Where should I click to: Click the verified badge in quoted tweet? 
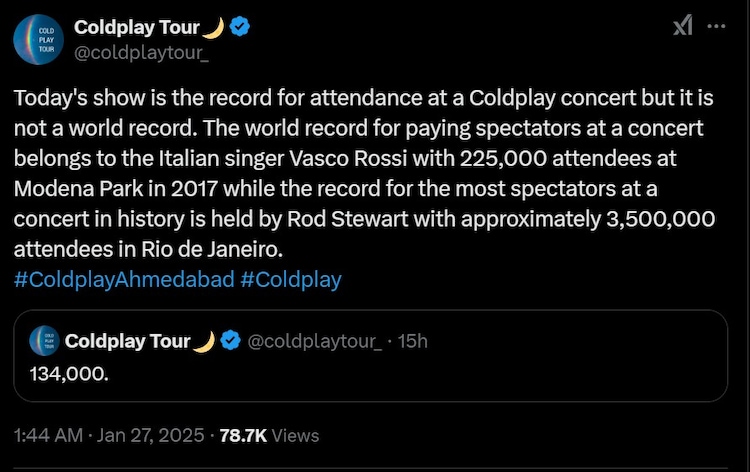click(229, 341)
